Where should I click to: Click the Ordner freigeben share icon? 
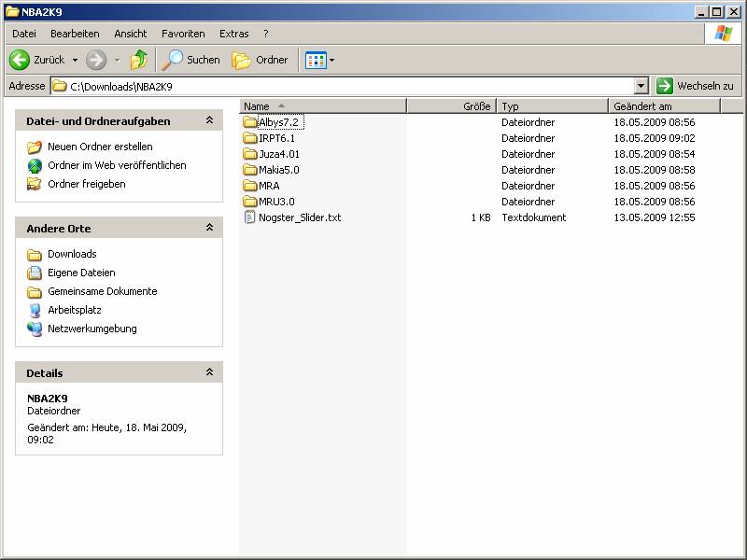pos(35,184)
